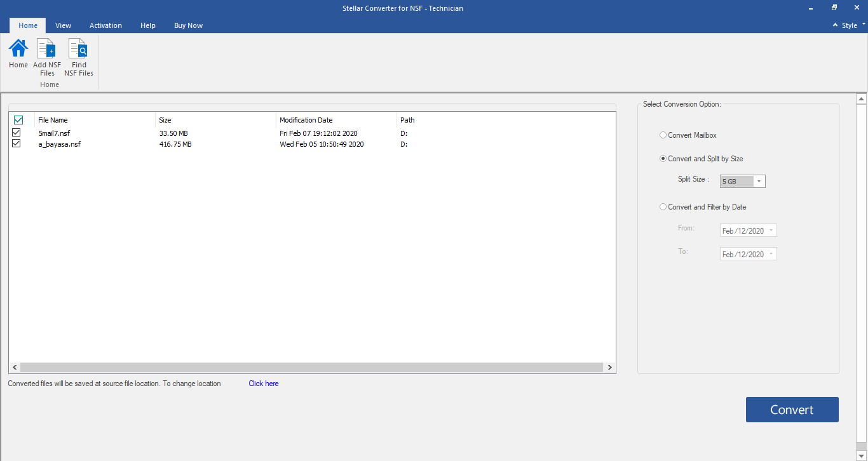Viewport: 868px width, 461px height.
Task: Click the Home icon in ribbon
Action: (18, 50)
